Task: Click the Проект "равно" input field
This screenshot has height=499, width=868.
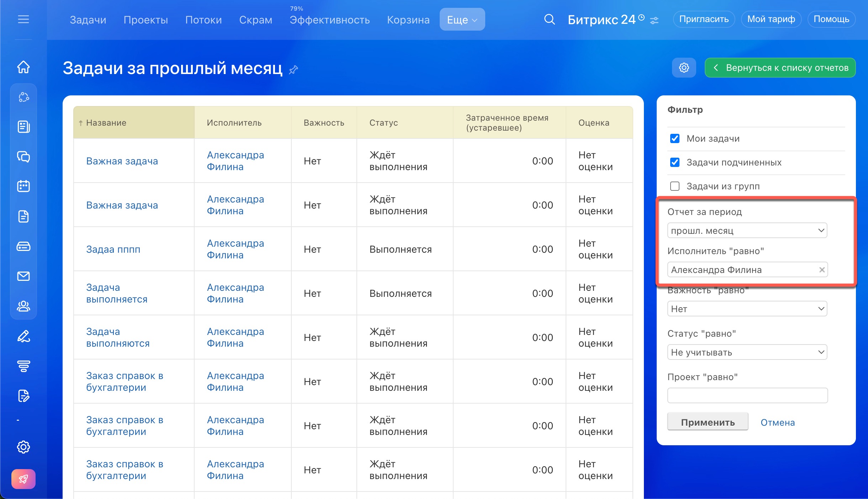Action: 747,395
